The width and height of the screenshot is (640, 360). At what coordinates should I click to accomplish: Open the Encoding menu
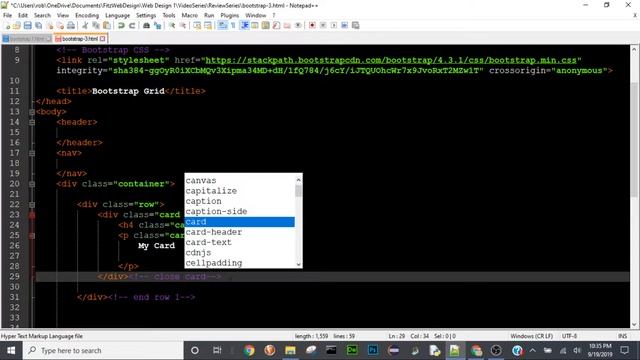click(x=87, y=15)
